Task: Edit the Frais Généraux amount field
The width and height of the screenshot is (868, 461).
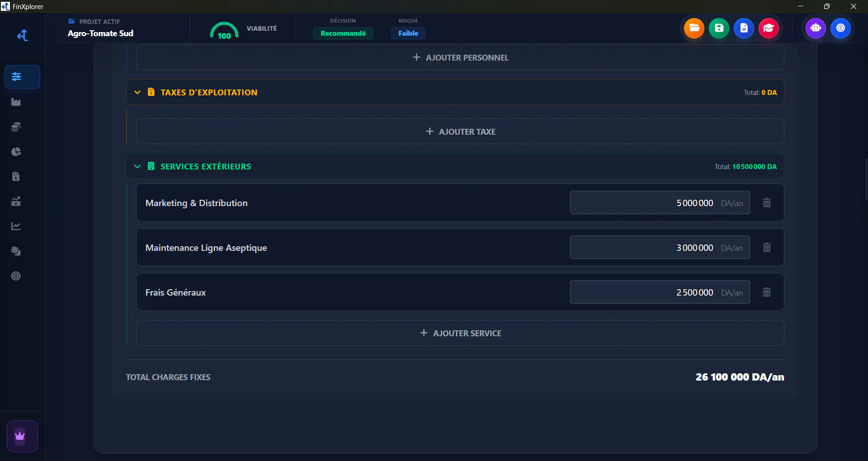Action: pos(660,292)
